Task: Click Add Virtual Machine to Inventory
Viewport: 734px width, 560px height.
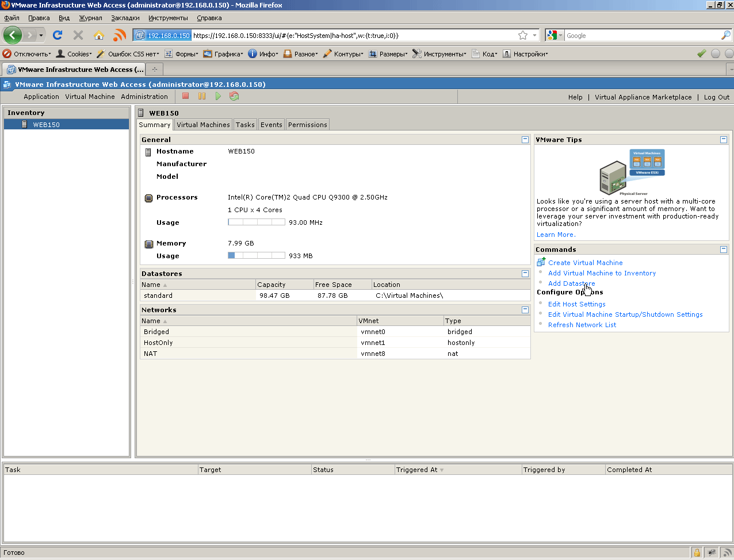Action: point(602,273)
